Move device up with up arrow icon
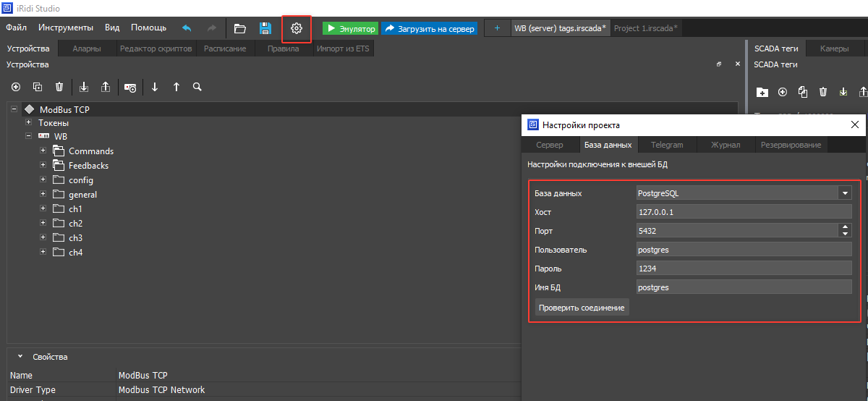868x401 pixels. point(176,87)
